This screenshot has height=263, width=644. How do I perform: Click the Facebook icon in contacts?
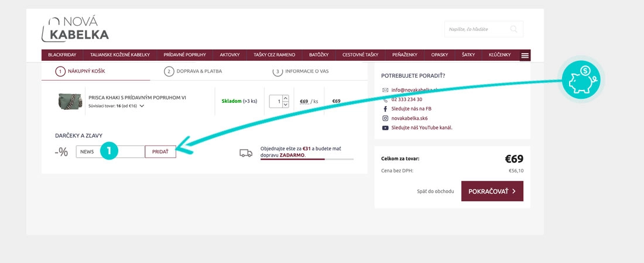(x=385, y=109)
